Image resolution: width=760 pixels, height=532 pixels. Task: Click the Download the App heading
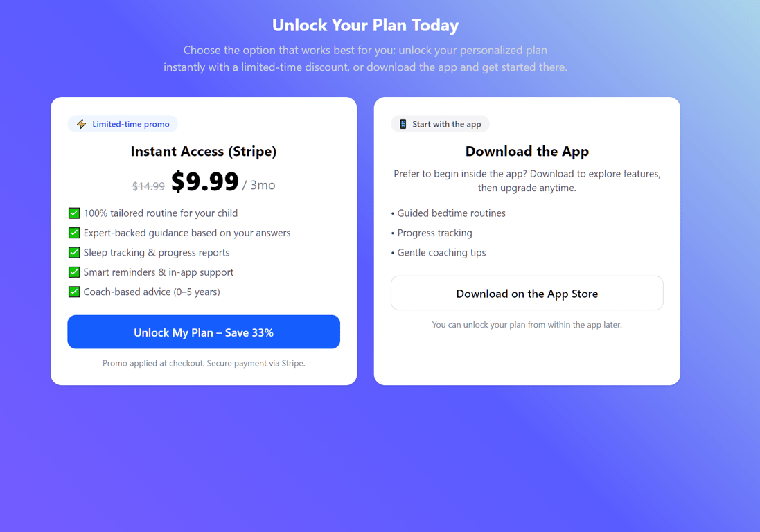coord(527,151)
